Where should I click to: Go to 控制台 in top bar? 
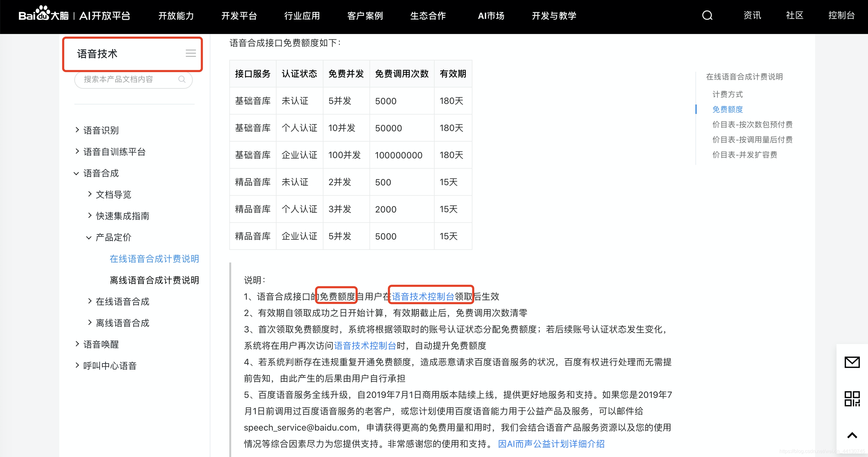tap(841, 15)
